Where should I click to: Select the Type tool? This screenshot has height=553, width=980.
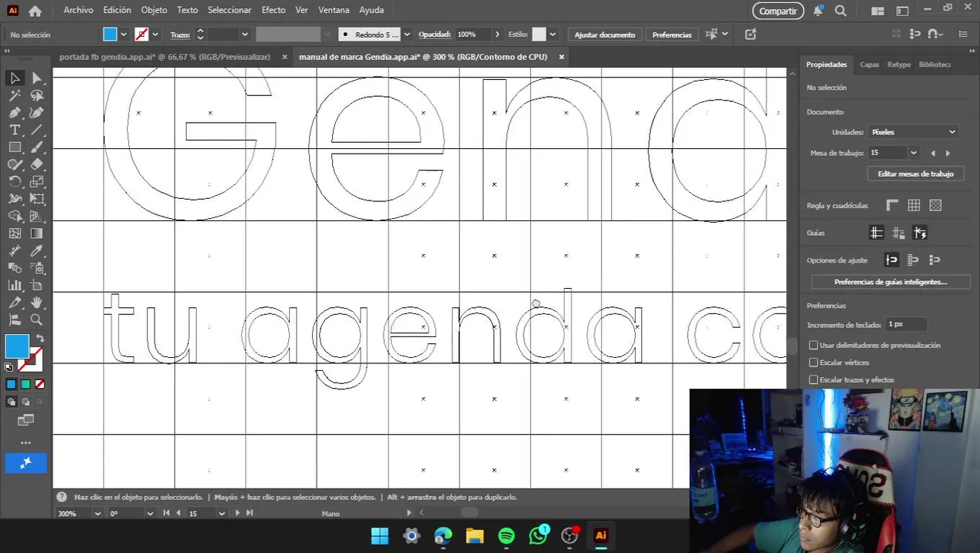click(x=15, y=130)
